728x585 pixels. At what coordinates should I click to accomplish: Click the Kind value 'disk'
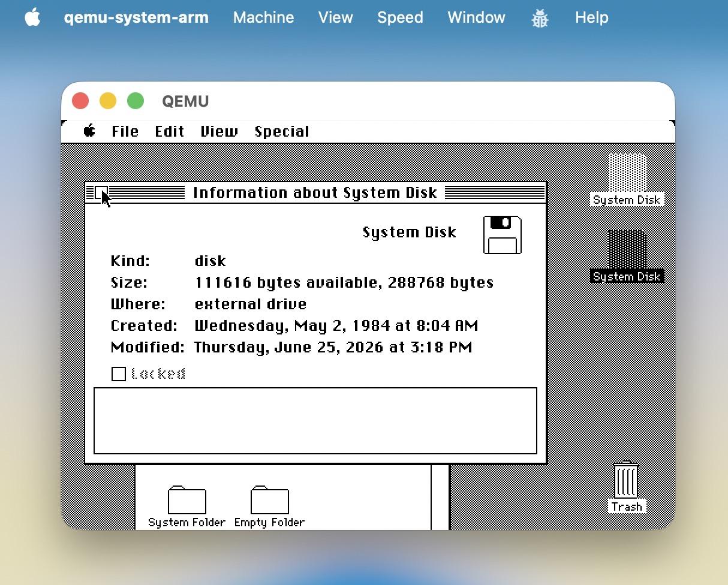pyautogui.click(x=210, y=261)
